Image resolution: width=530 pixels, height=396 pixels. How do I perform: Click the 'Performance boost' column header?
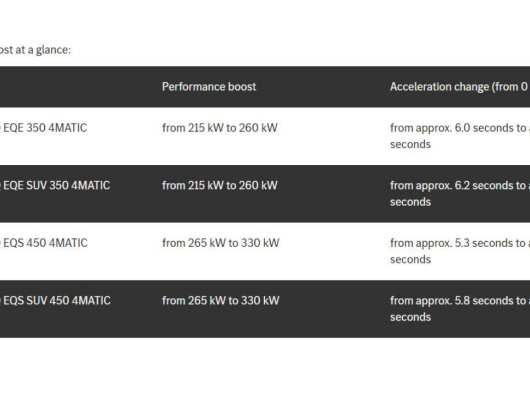[209, 87]
